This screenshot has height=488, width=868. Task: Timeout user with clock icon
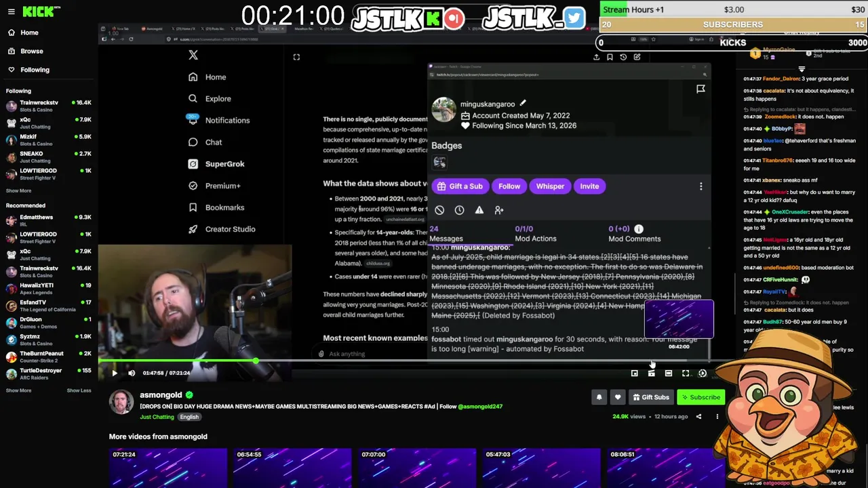[x=459, y=210]
